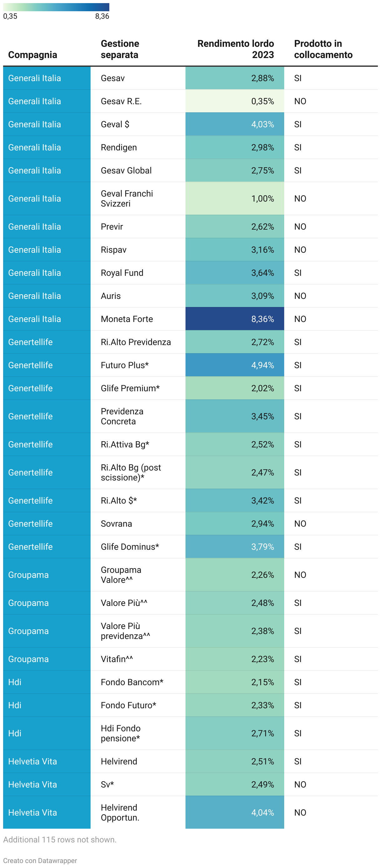
Task: Click the Helvirend Opportun. fund name
Action: click(120, 812)
